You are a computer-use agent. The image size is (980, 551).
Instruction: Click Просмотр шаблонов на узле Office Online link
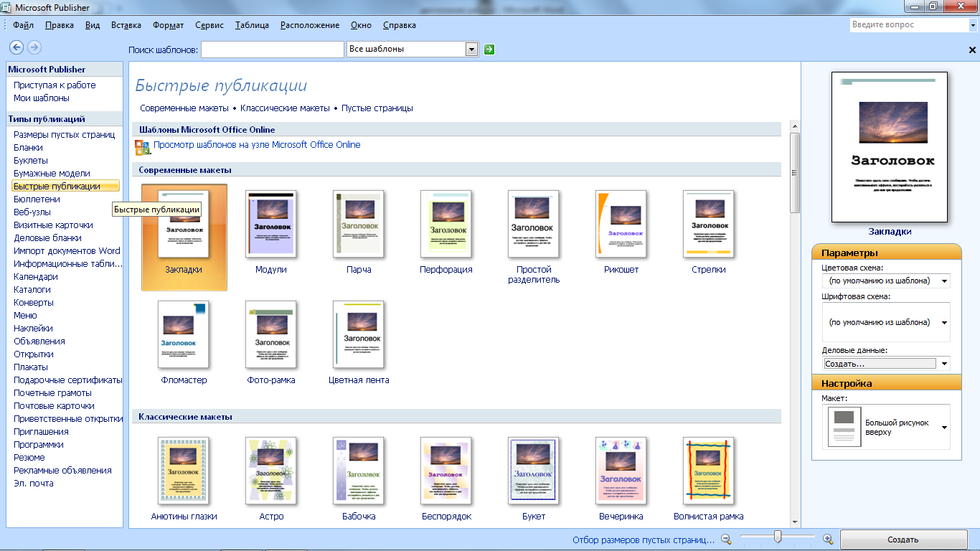point(257,145)
